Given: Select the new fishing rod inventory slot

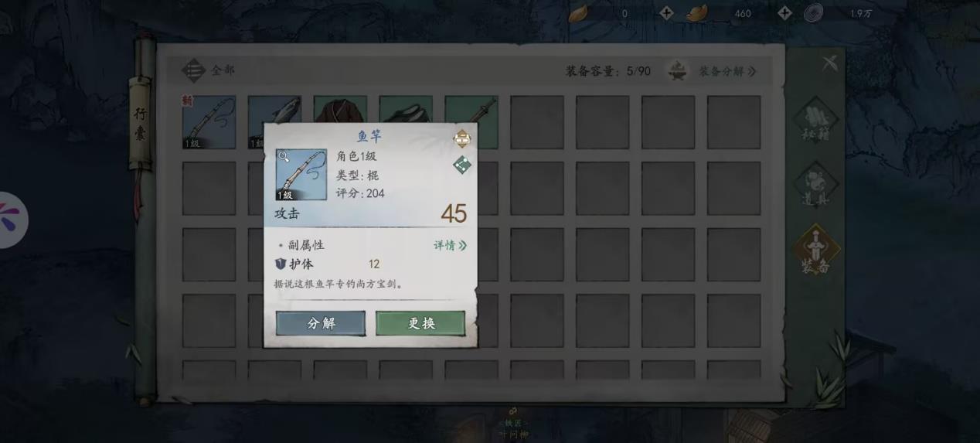Looking at the screenshot, I should point(209,122).
